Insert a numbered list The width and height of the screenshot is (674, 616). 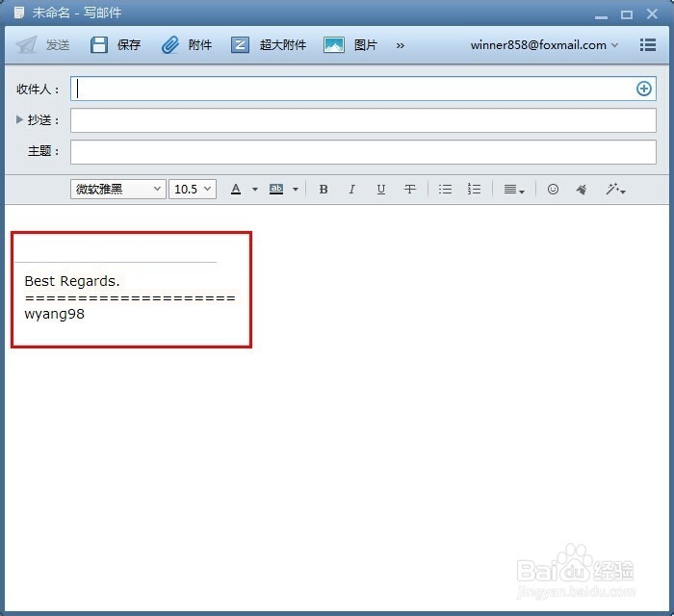(x=474, y=189)
